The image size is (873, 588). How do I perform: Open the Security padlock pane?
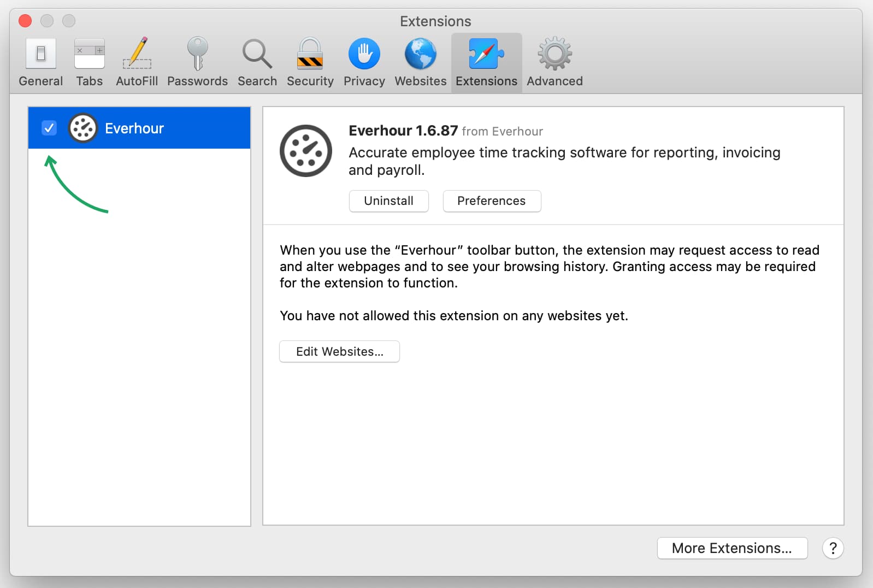(x=310, y=62)
